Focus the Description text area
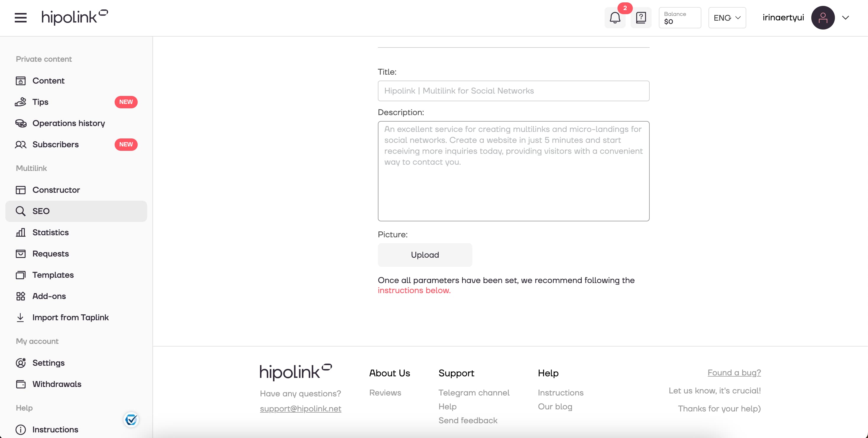Image resolution: width=868 pixels, height=438 pixels. (513, 171)
